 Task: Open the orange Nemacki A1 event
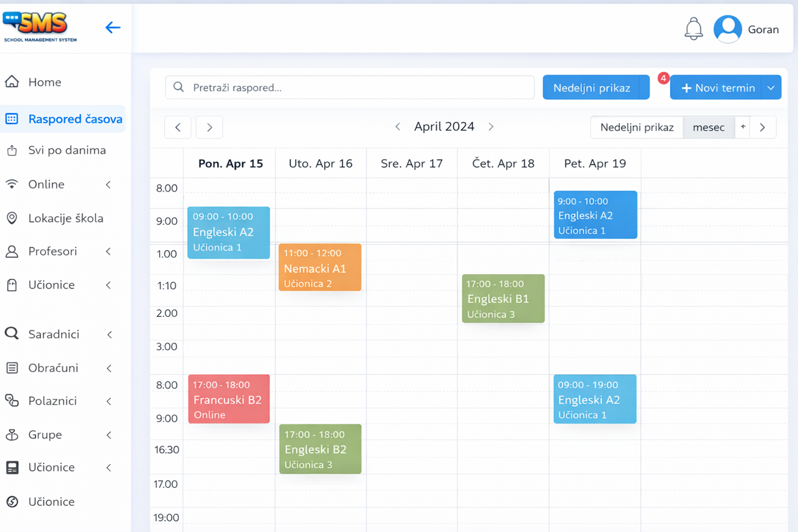click(320, 268)
